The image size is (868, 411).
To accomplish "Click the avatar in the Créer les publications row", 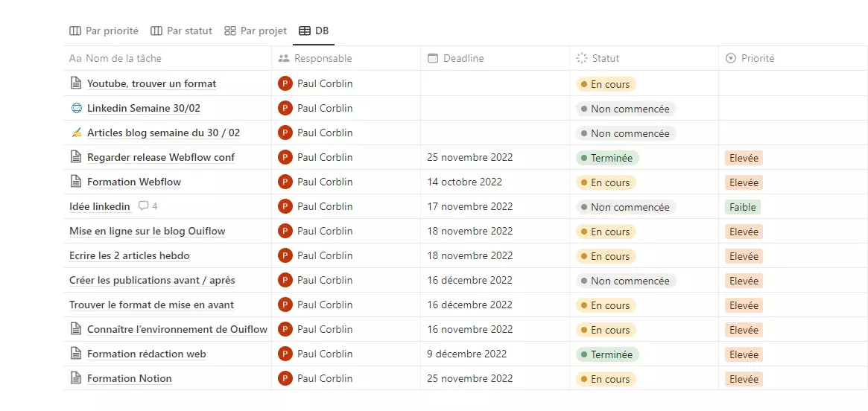I will coord(285,281).
